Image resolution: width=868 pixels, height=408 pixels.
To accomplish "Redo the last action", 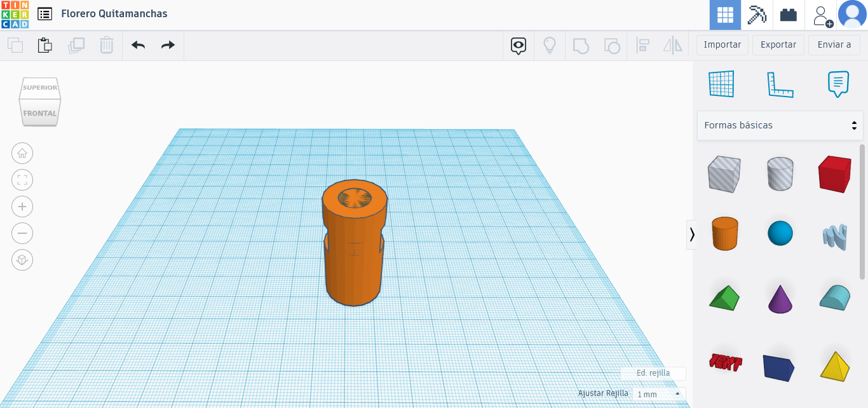I will tap(168, 45).
